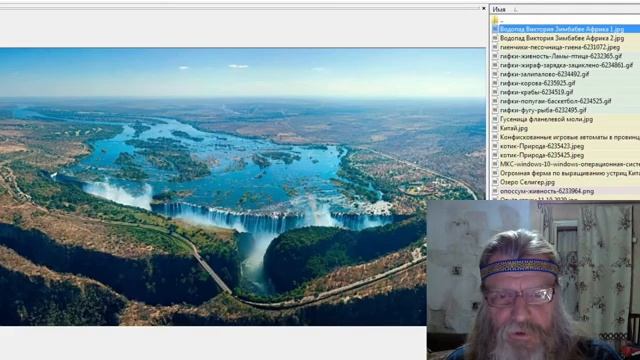Click file icon of Гусеница фланелевой моли.jpg

(495, 119)
